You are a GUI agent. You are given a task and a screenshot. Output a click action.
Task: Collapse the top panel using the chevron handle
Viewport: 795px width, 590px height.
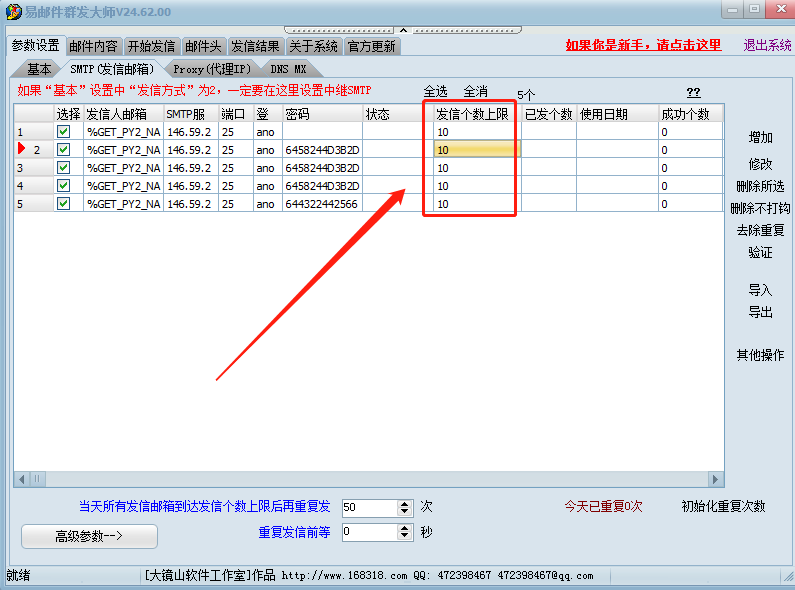404,30
